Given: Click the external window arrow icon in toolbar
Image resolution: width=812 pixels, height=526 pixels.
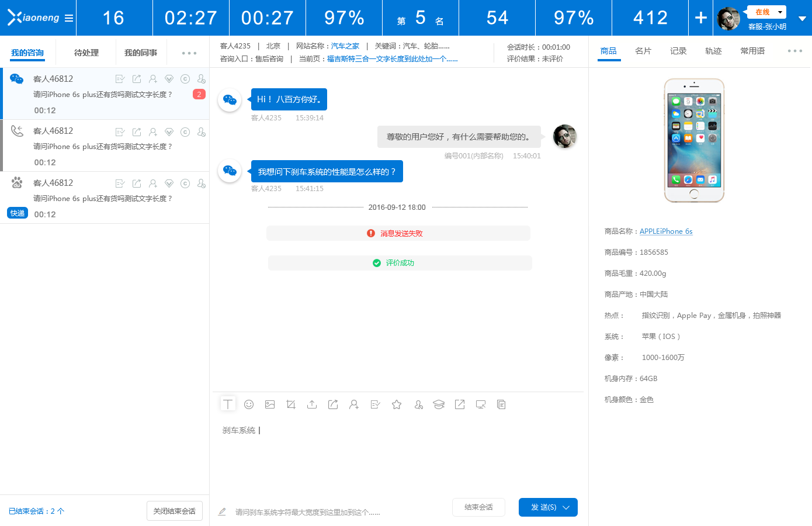Looking at the screenshot, I should click(460, 404).
